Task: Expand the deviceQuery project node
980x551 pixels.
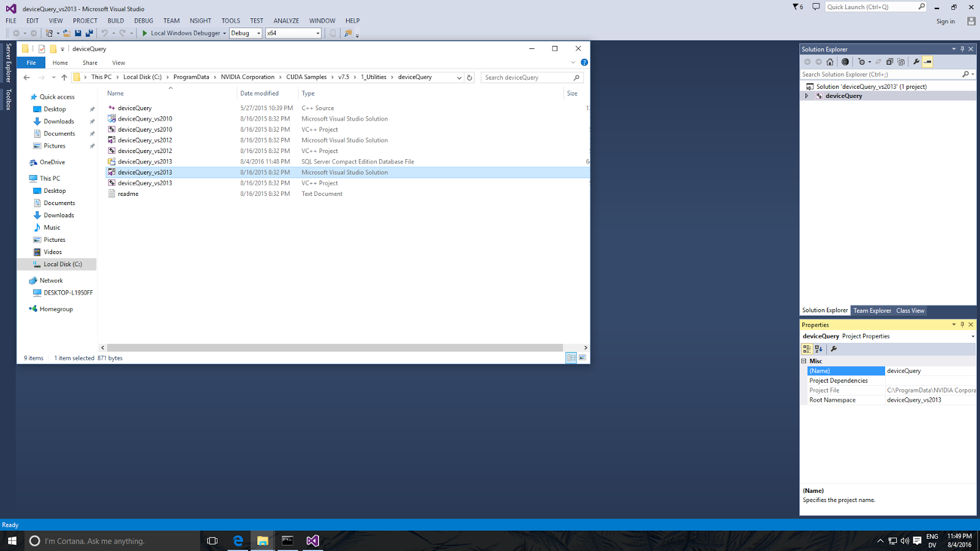Action: (x=807, y=96)
